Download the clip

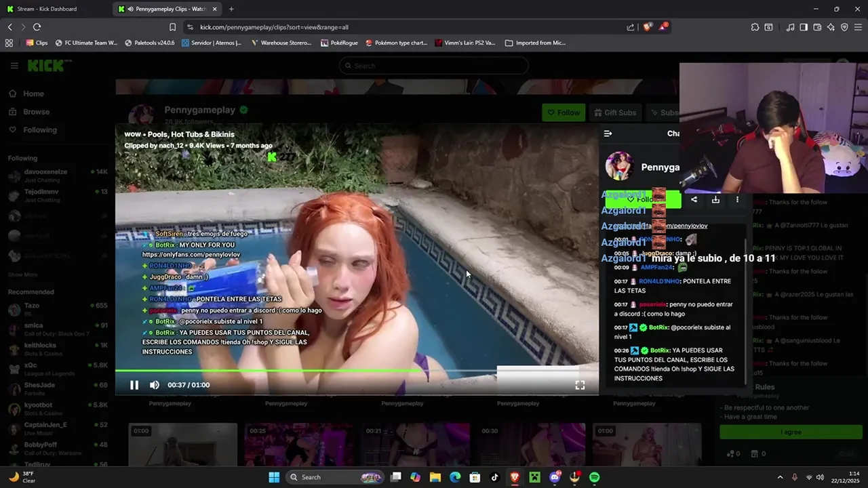pos(715,199)
